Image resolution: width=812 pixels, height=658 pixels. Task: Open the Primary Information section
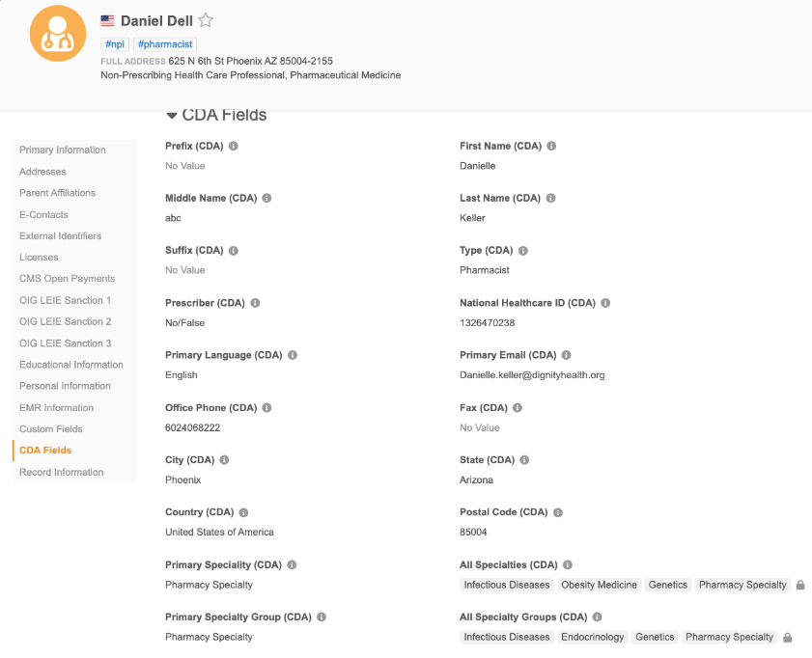[63, 150]
